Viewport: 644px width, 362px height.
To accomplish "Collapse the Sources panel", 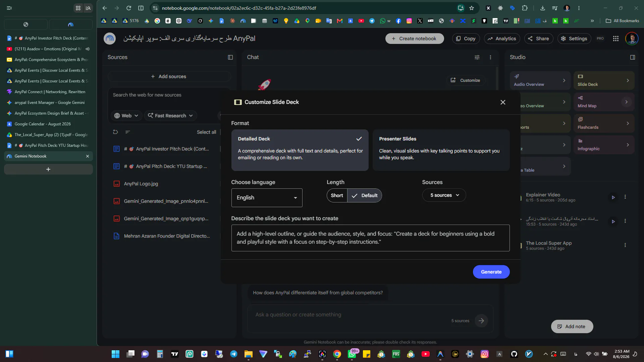I will (x=230, y=57).
